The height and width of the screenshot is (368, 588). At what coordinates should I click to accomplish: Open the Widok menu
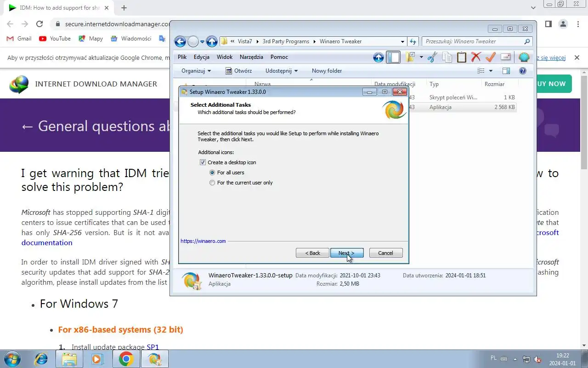point(225,57)
